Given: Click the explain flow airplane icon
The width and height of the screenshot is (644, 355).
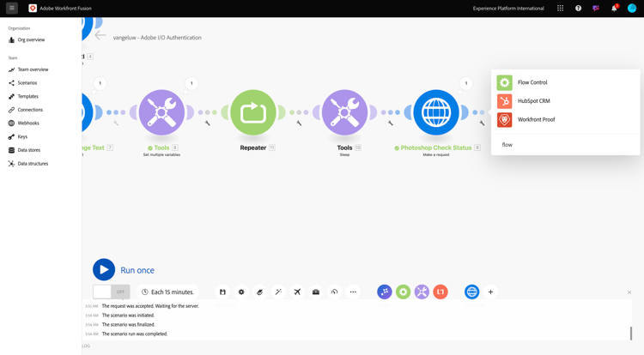Looking at the screenshot, I should pyautogui.click(x=297, y=292).
